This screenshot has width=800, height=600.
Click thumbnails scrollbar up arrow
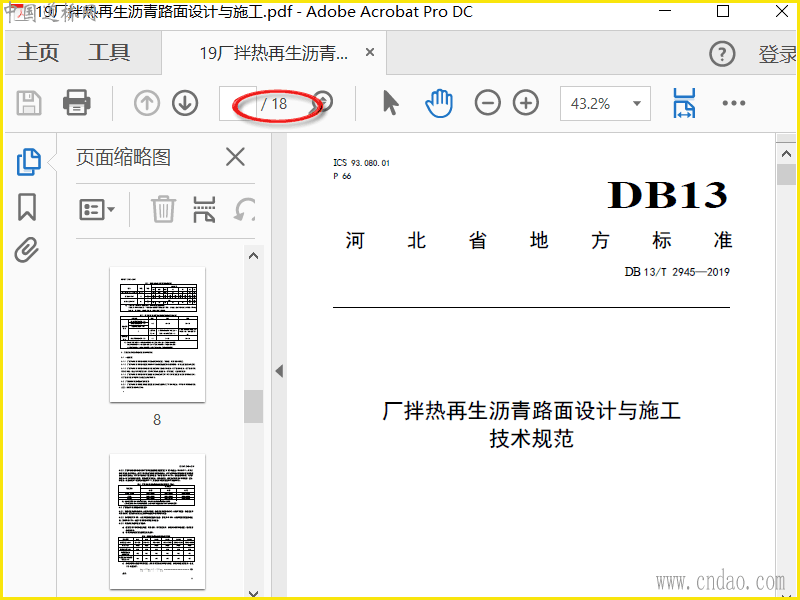pyautogui.click(x=254, y=256)
